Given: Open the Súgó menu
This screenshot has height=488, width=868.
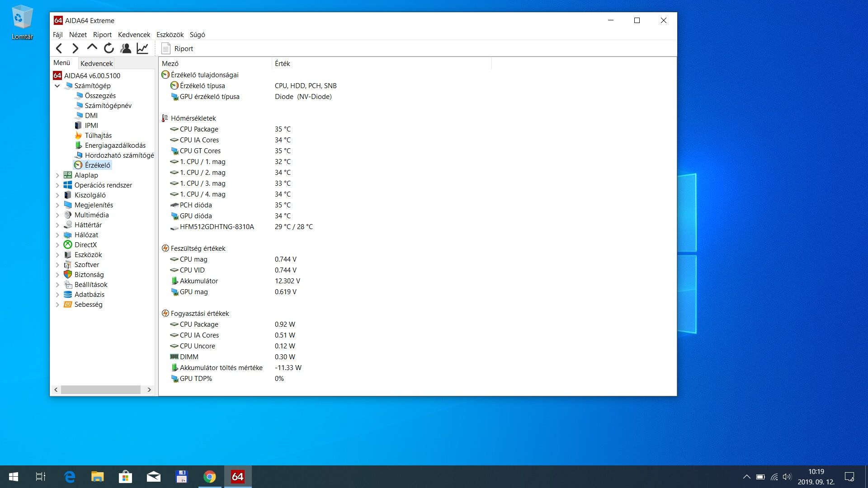Looking at the screenshot, I should [x=197, y=35].
